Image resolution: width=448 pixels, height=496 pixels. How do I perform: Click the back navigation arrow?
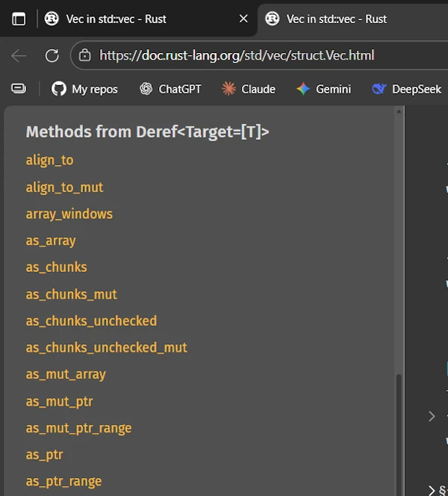tap(19, 55)
